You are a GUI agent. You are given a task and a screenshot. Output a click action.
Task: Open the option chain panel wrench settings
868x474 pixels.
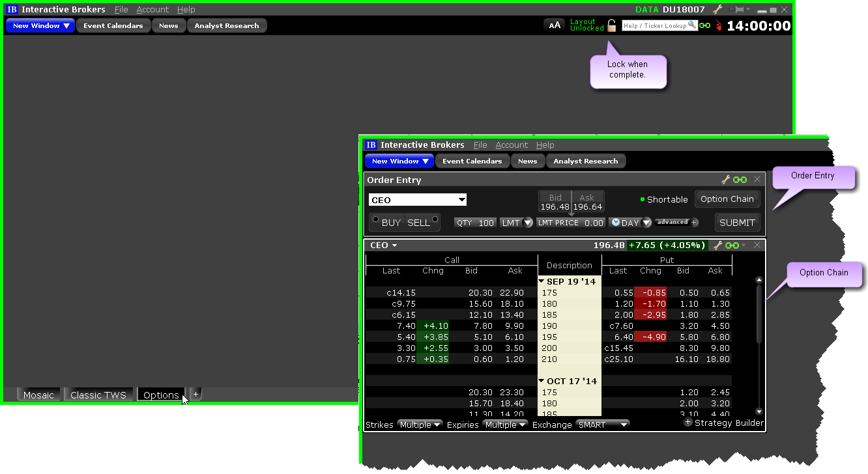(x=718, y=245)
